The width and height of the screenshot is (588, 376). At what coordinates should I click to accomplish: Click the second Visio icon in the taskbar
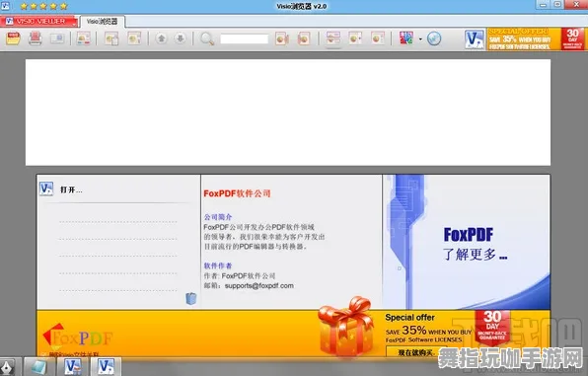107,366
